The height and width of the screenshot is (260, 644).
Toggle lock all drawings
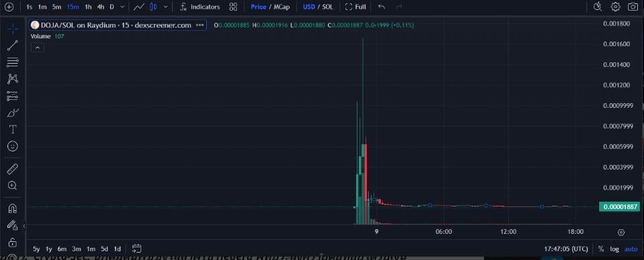tap(13, 242)
